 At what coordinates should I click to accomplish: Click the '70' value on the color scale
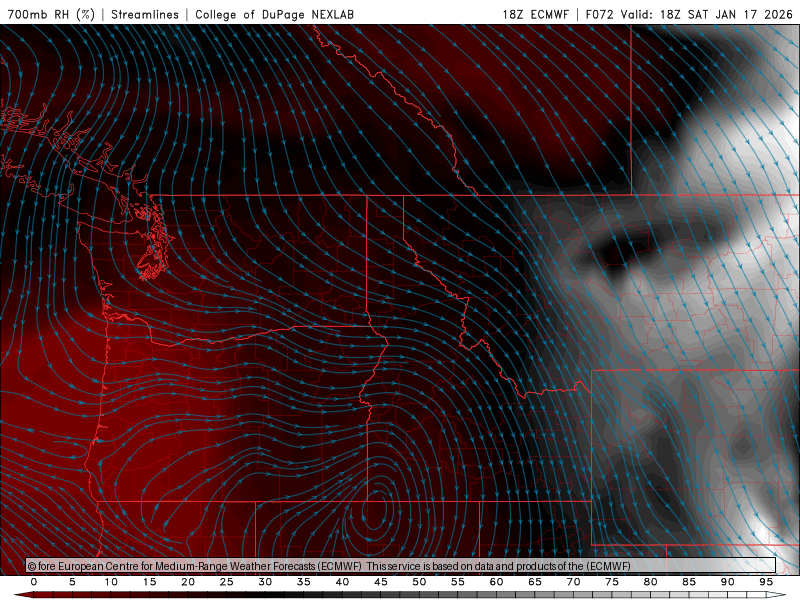(x=573, y=582)
